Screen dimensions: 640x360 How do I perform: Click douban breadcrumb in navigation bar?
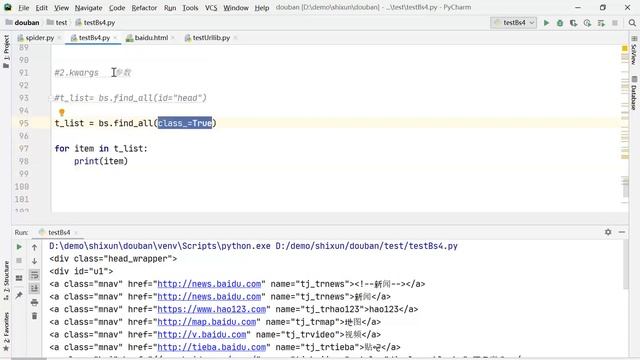tap(23, 23)
